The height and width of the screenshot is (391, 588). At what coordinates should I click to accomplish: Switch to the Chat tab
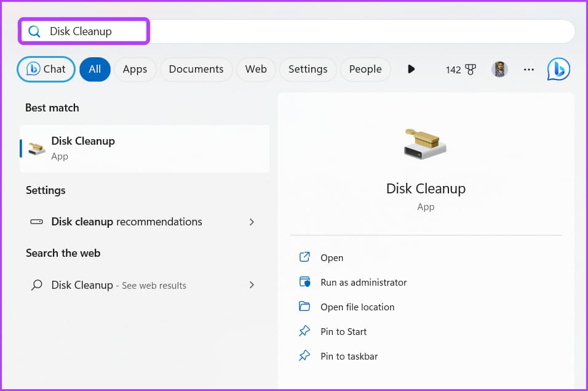click(x=46, y=69)
